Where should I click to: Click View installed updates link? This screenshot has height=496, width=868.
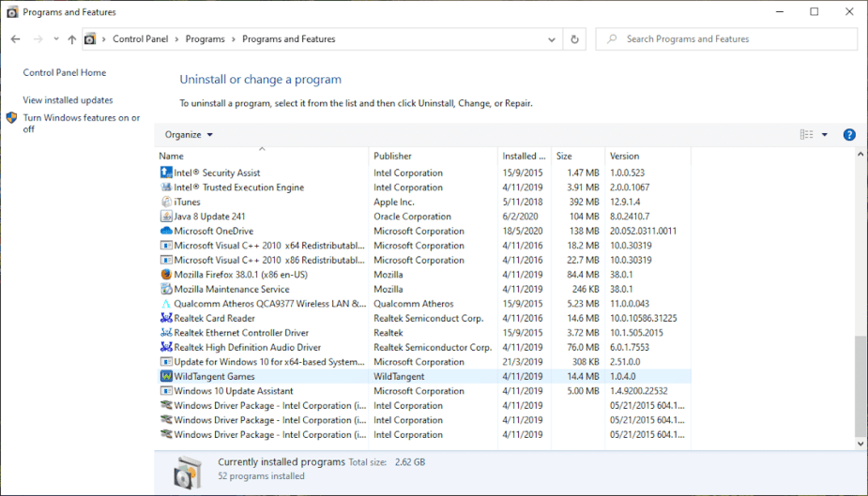tap(68, 100)
